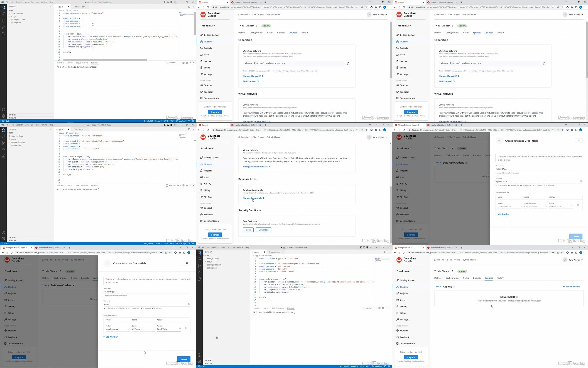The width and height of the screenshot is (588, 368).
Task: Maximize terminal panel chevron in FAClientApp VS Code
Action: click(386, 308)
